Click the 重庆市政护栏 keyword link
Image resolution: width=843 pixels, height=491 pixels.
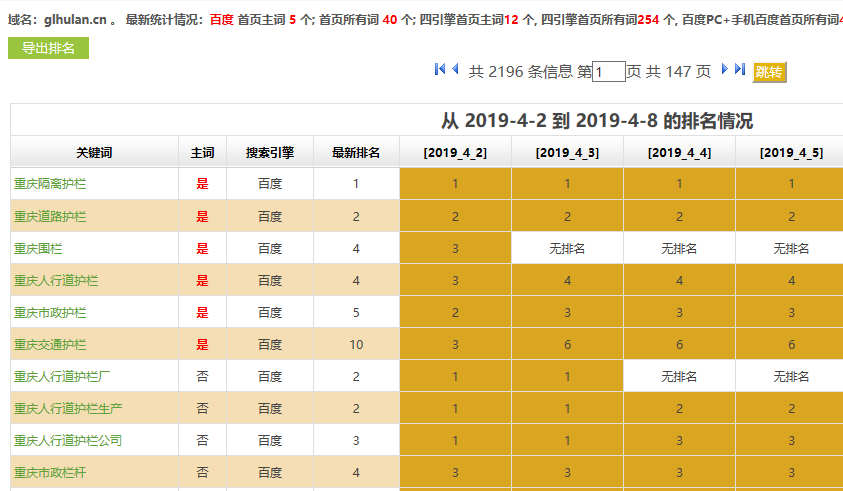coord(50,312)
